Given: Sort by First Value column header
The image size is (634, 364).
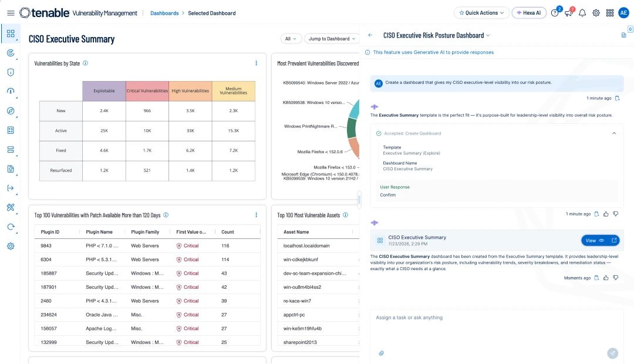Looking at the screenshot, I should coord(191,232).
